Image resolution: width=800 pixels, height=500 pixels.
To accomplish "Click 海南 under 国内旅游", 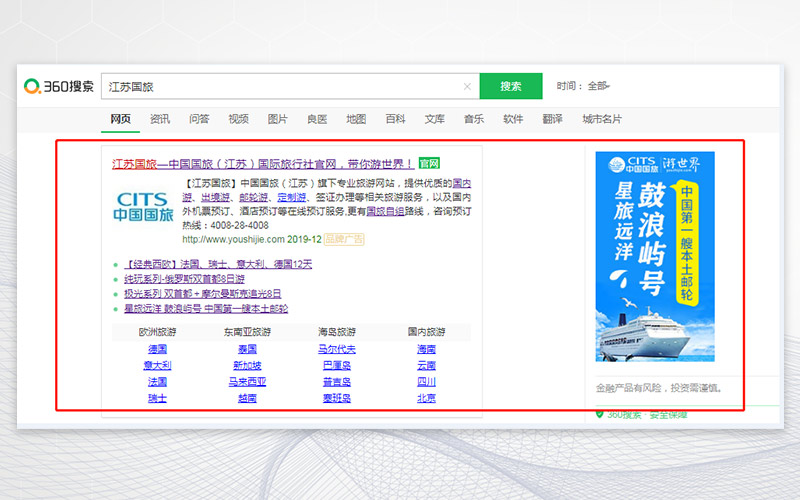I will [x=427, y=349].
